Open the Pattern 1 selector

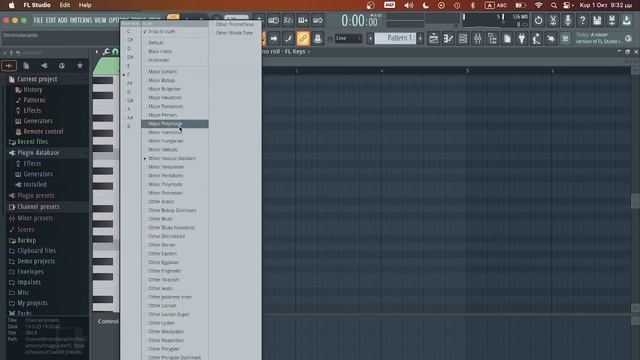point(395,38)
